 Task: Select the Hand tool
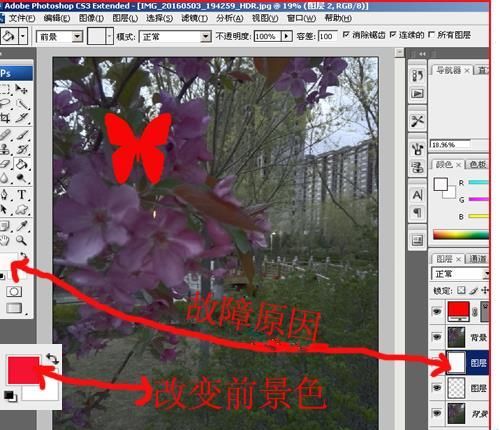click(4, 240)
